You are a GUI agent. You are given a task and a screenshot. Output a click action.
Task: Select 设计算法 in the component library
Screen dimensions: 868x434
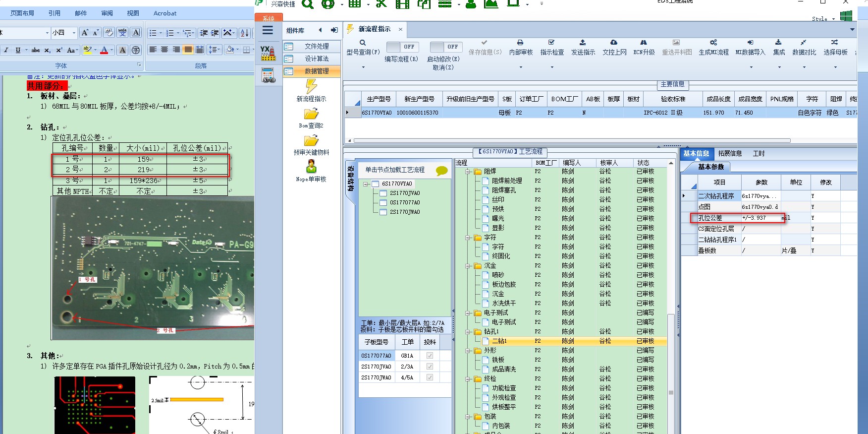point(312,59)
